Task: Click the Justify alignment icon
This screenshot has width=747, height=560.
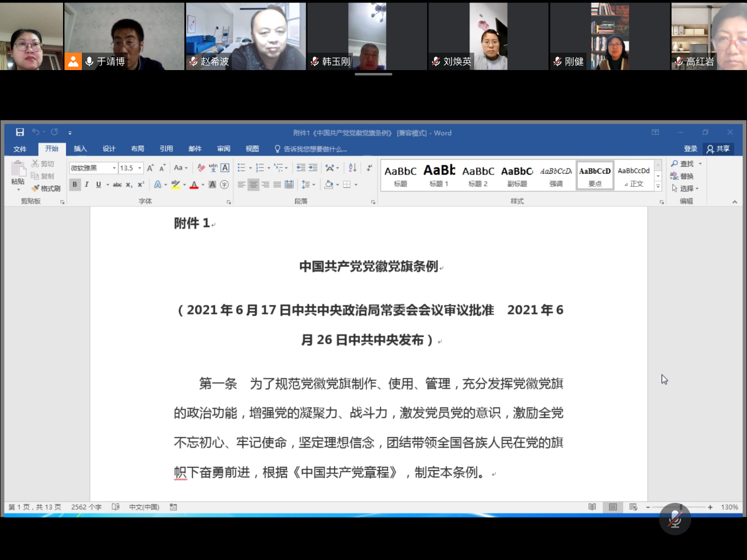Action: pyautogui.click(x=277, y=184)
